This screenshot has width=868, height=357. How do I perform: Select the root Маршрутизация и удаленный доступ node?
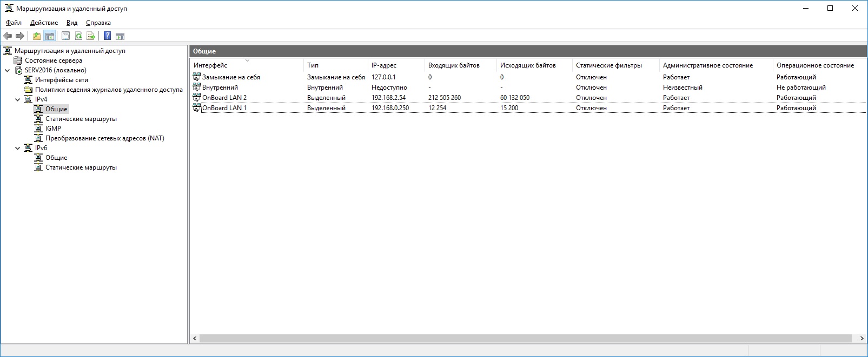point(70,51)
